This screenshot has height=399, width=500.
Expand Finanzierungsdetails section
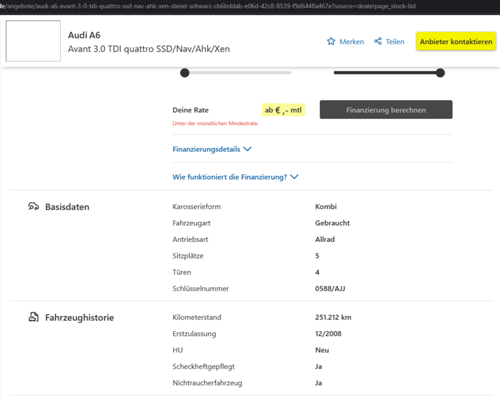[212, 149]
